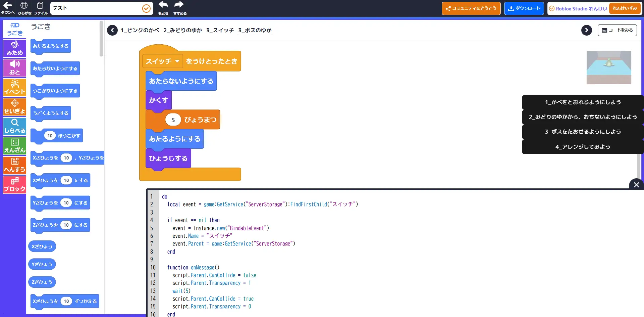Image resolution: width=644 pixels, height=317 pixels.
Task: Open the しらべる (sensing) category
Action: click(x=14, y=126)
